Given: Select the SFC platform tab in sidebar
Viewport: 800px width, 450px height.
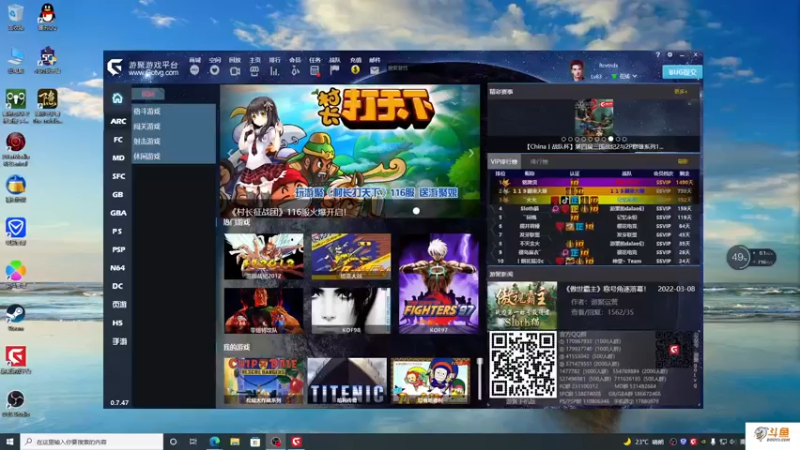Looking at the screenshot, I should pos(118,177).
